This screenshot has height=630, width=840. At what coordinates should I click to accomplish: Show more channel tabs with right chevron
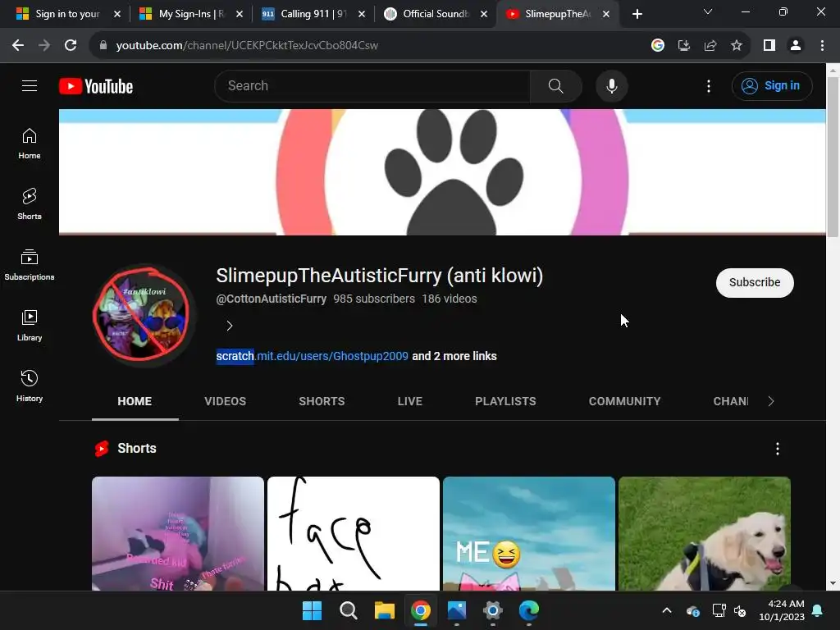771,401
